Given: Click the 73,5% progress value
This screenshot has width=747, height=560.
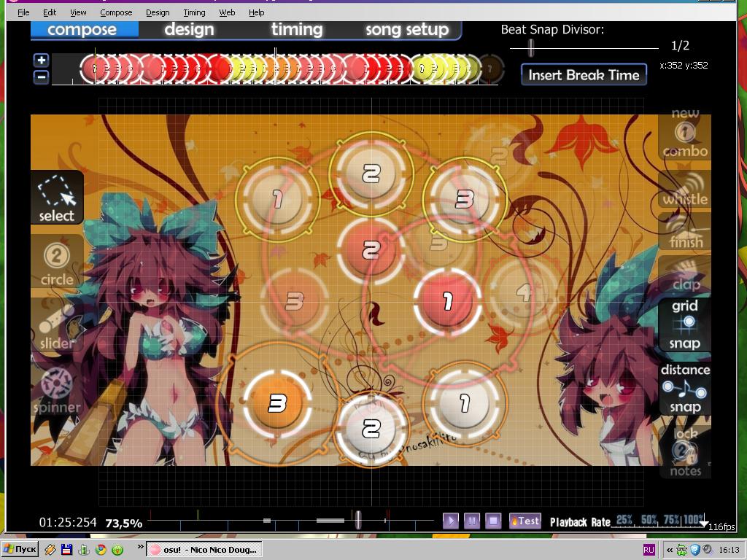Looking at the screenshot, I should (x=124, y=524).
